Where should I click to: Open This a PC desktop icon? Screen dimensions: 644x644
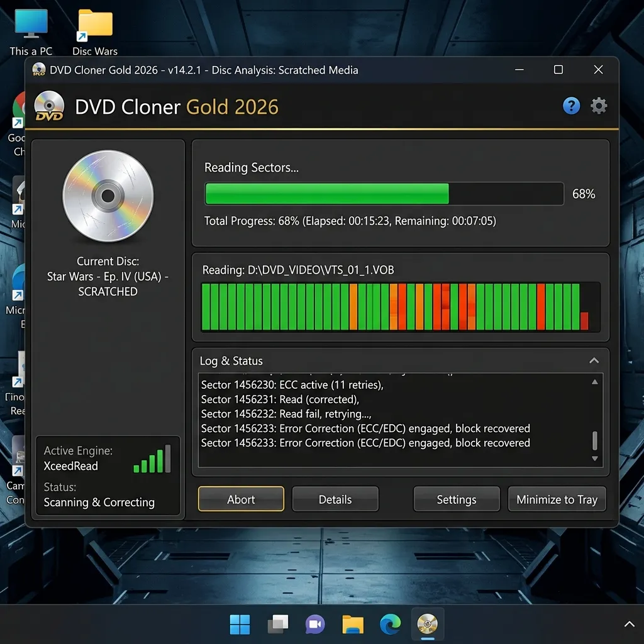click(x=31, y=32)
